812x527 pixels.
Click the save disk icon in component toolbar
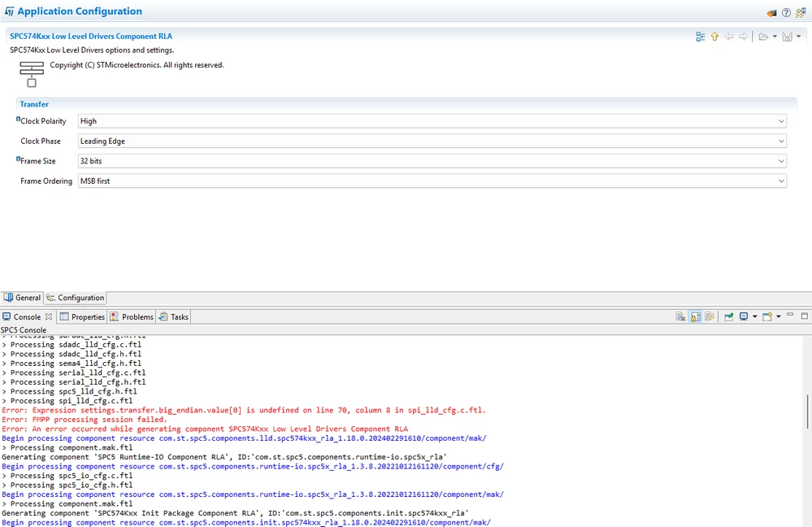pyautogui.click(x=787, y=37)
